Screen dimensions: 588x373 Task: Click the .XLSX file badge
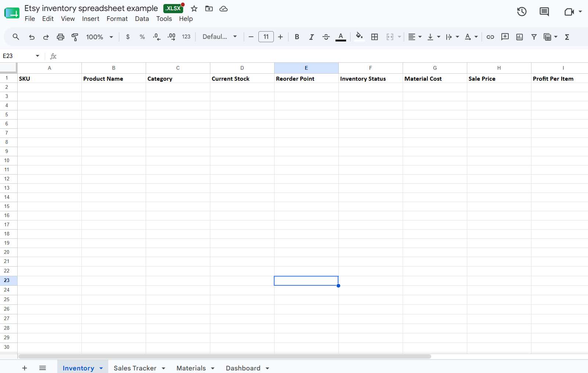pos(173,8)
